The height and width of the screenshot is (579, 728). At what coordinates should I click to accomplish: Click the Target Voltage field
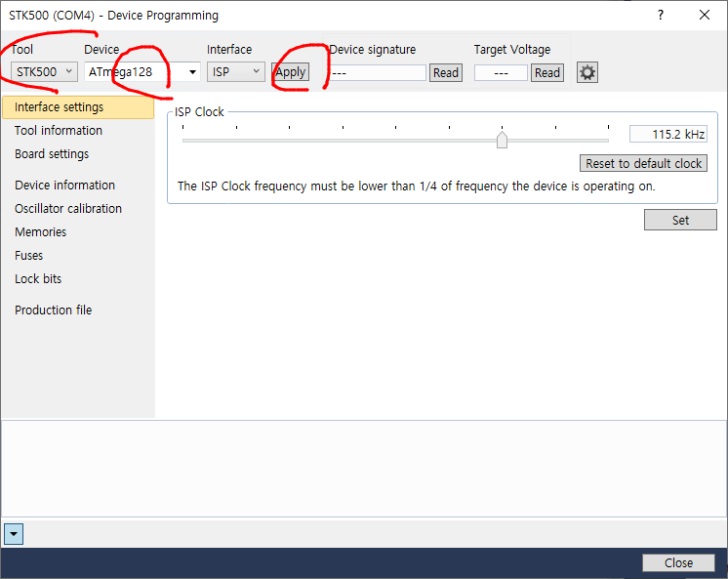[501, 73]
